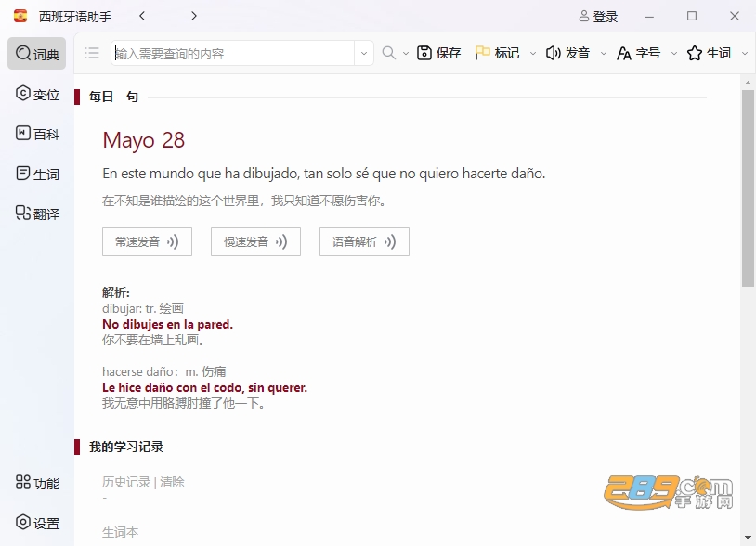Screen dimensions: 756x546
Task: Expand the toolbar 生词 dropdown arrow
Action: click(745, 54)
